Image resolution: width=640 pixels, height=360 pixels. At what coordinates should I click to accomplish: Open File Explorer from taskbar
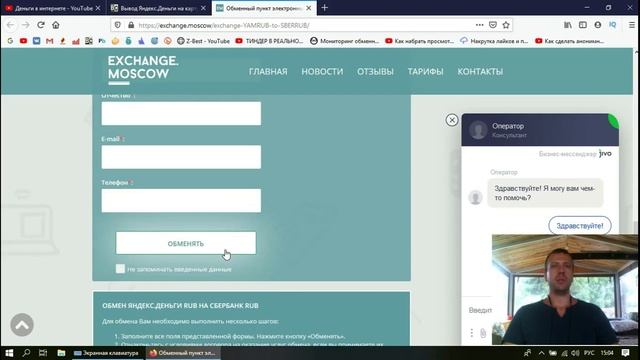(x=61, y=353)
